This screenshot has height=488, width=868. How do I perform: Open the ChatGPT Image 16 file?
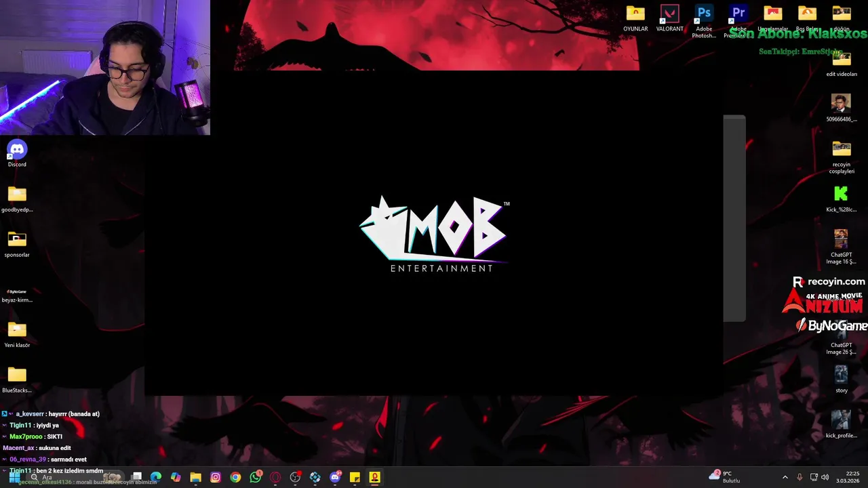(842, 247)
